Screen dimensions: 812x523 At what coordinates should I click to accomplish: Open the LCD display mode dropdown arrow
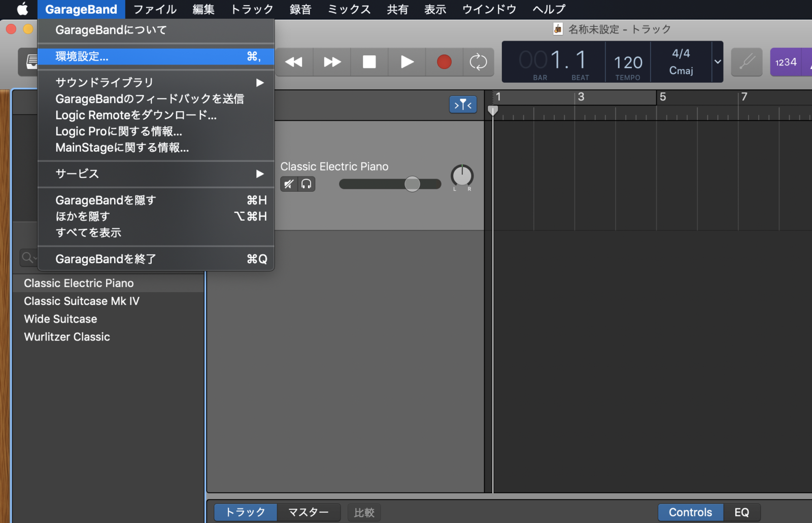(718, 62)
